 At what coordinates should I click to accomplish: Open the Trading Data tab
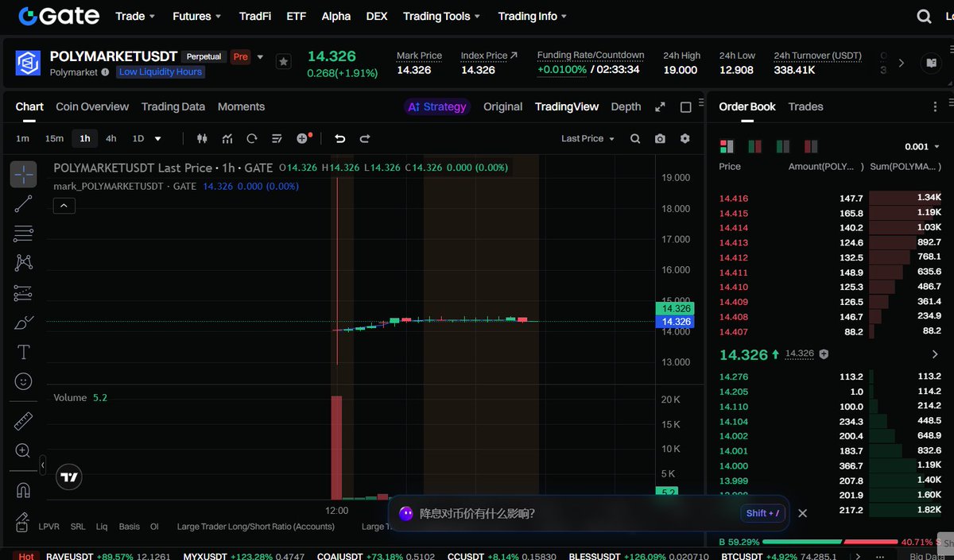tap(173, 106)
